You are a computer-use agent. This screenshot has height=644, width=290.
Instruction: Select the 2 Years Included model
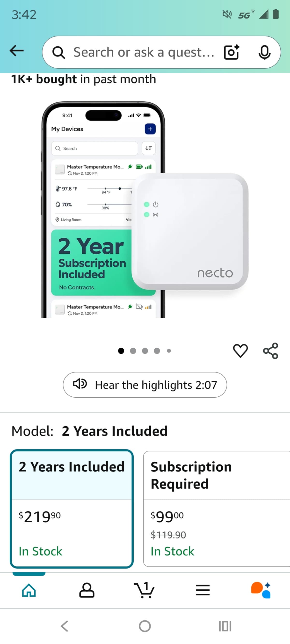pos(72,508)
